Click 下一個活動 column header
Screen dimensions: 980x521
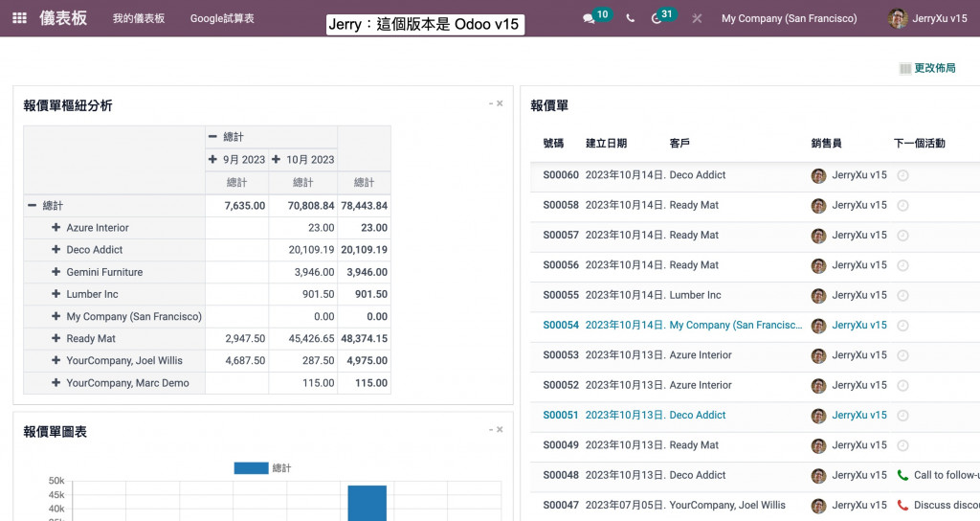[x=920, y=144]
